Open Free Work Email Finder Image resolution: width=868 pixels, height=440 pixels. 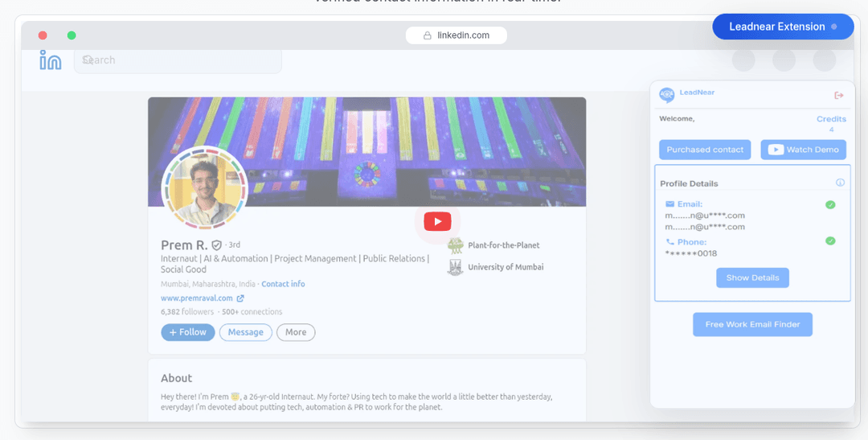[752, 324]
